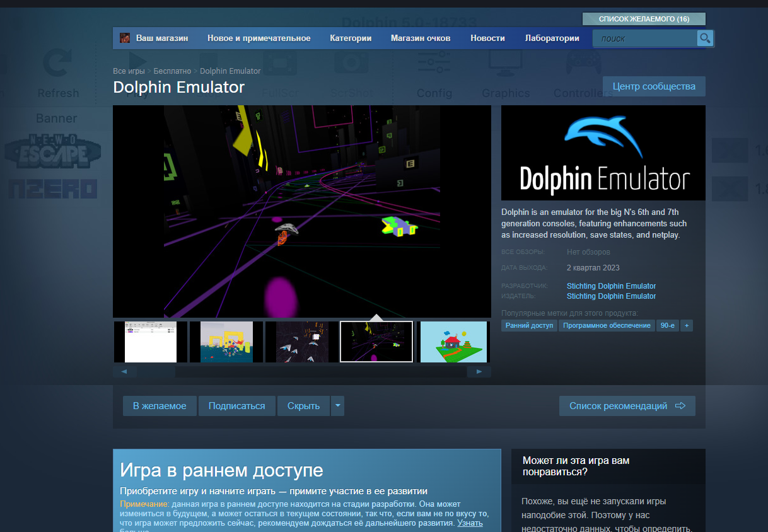
Task: Click the Бесплатно breadcrumb link
Action: tap(172, 71)
